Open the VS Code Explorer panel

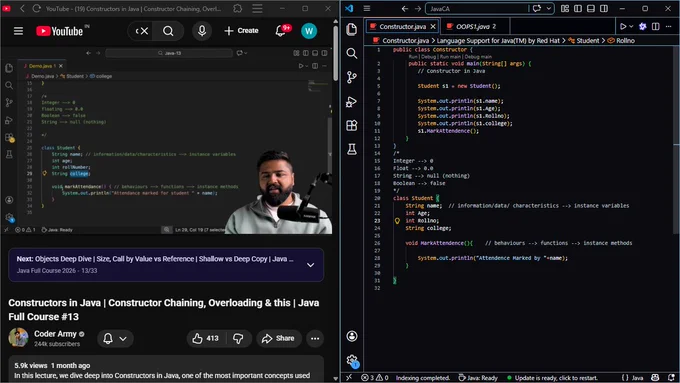click(352, 29)
